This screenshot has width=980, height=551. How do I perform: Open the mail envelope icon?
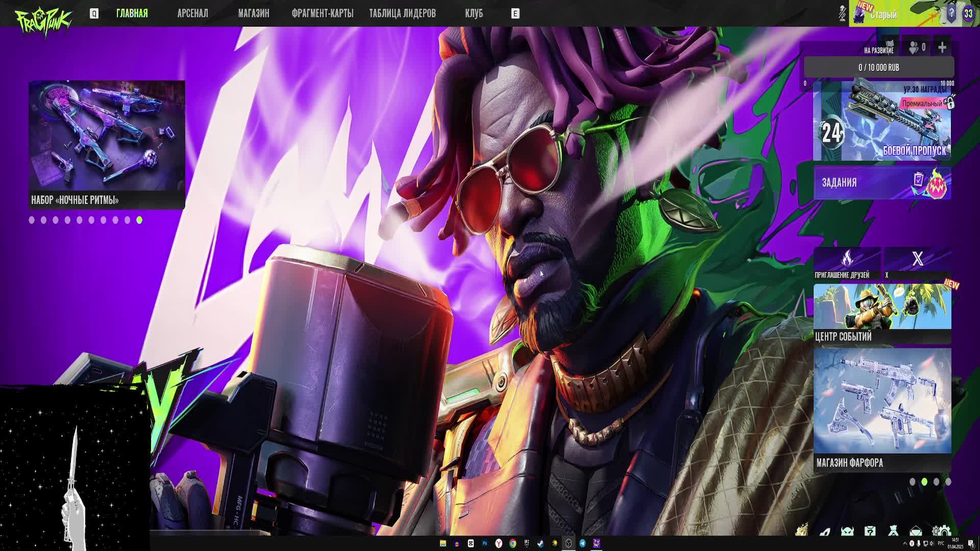coord(916,532)
